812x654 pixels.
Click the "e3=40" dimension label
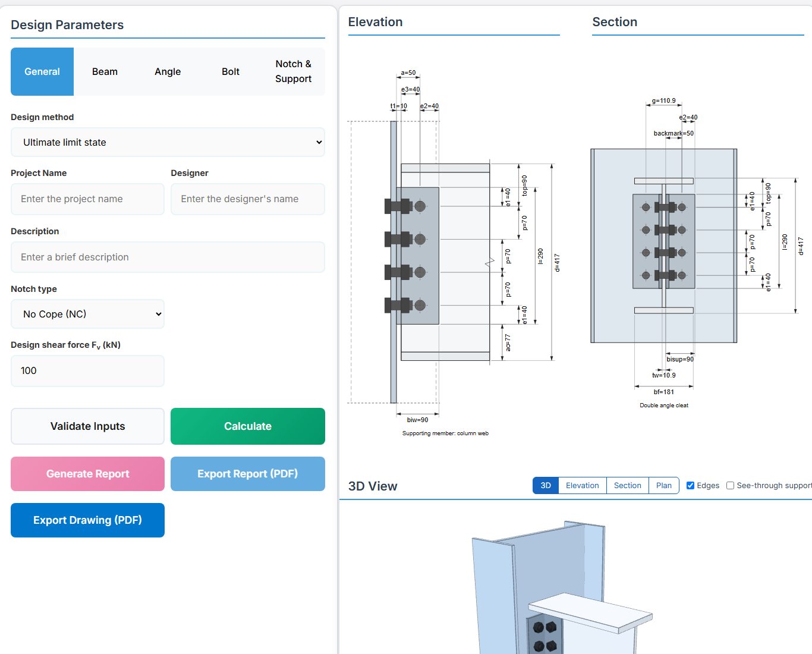410,90
